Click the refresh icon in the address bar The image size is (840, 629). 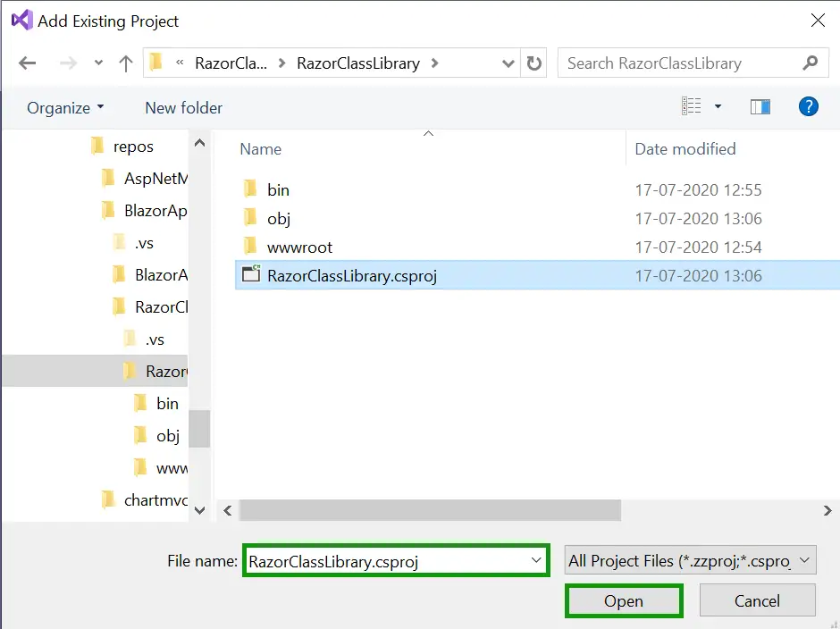[x=533, y=63]
